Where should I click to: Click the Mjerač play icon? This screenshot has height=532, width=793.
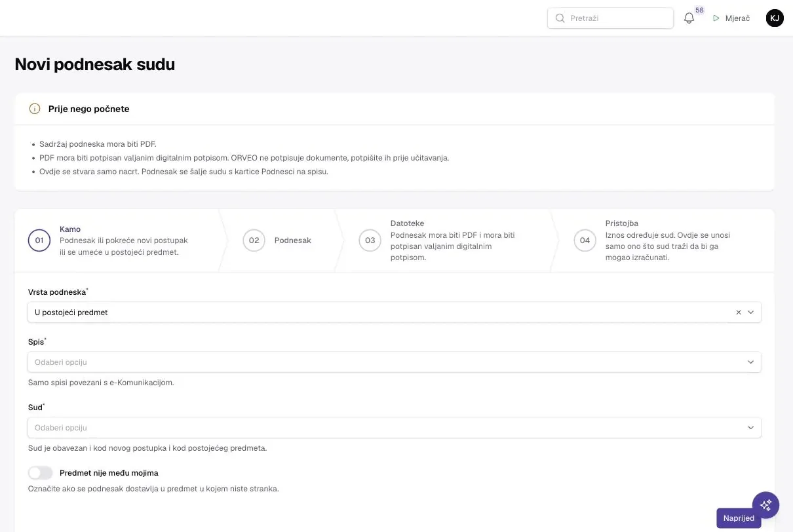click(x=716, y=18)
